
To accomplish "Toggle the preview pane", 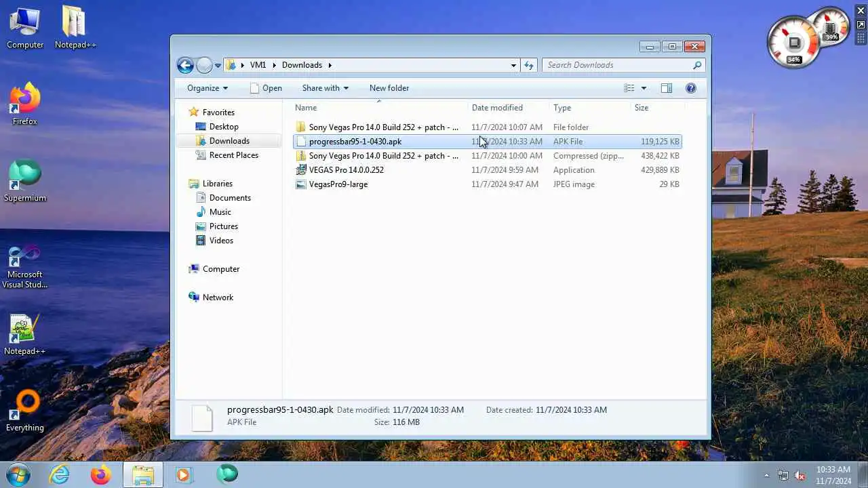I will coord(667,88).
